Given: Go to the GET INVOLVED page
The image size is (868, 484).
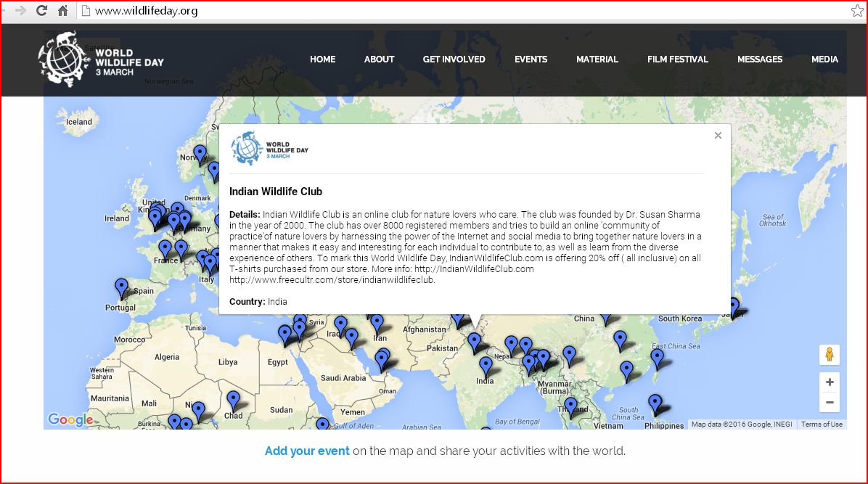Looking at the screenshot, I should pyautogui.click(x=454, y=60).
